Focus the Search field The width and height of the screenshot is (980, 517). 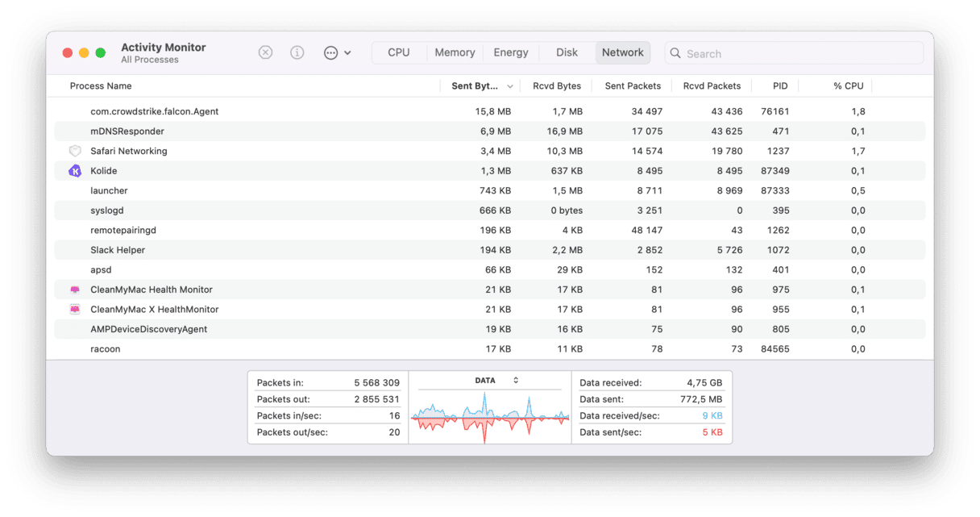click(794, 53)
